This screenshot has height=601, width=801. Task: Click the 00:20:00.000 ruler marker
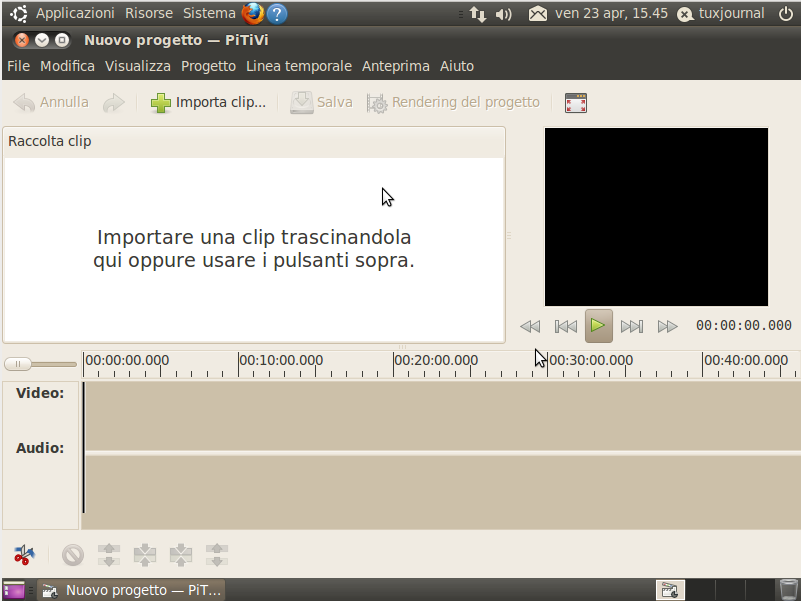point(436,360)
